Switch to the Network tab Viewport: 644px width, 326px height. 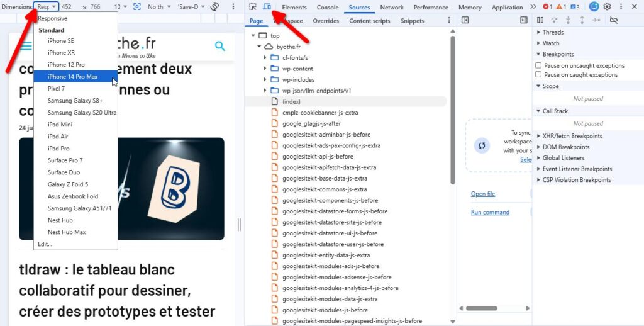click(392, 7)
